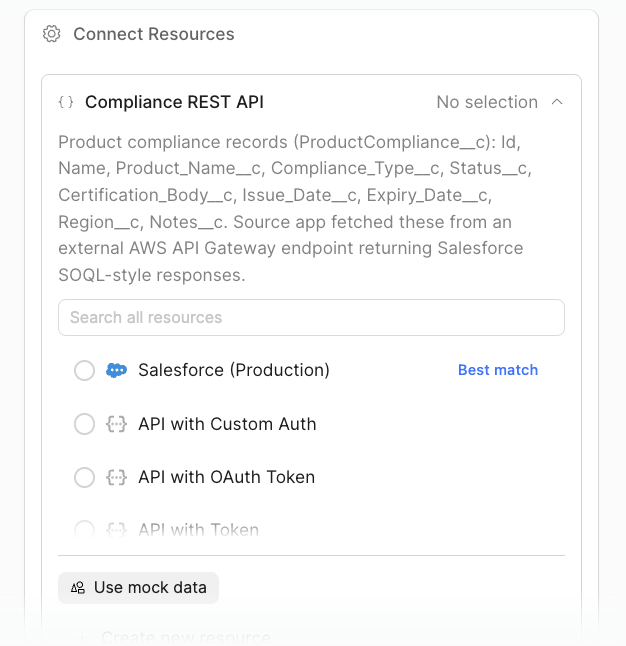Select the Salesforce (Production) radio button

(x=84, y=370)
